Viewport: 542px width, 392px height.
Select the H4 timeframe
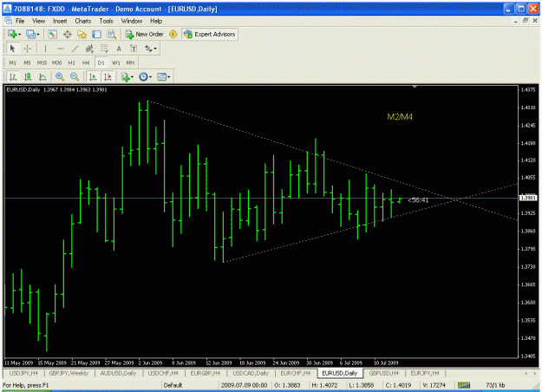pyautogui.click(x=86, y=62)
